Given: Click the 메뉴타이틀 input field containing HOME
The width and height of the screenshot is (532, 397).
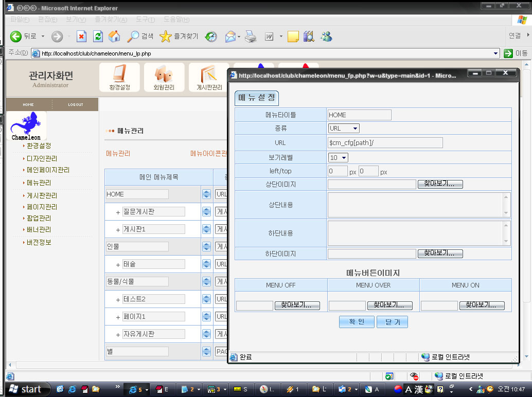Looking at the screenshot, I should pyautogui.click(x=359, y=115).
